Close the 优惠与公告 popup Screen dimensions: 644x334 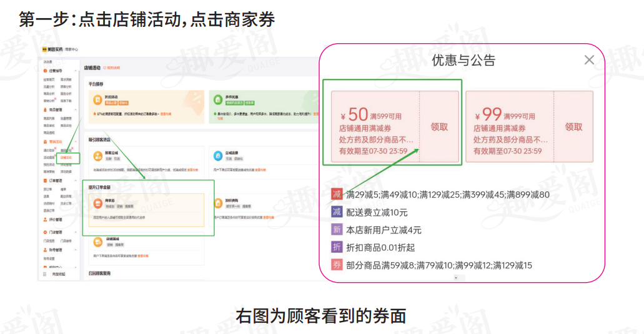pyautogui.click(x=588, y=60)
